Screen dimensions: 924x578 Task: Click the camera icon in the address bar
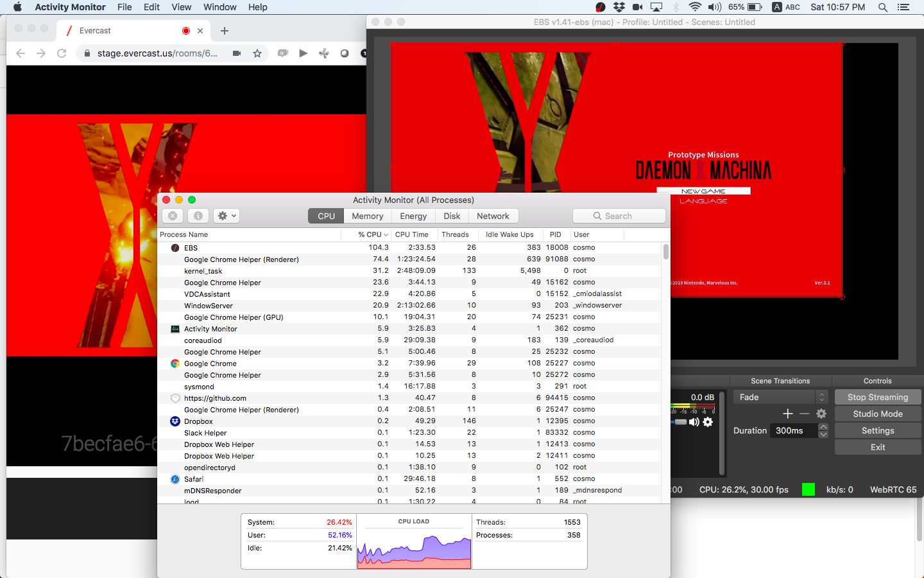(x=236, y=53)
